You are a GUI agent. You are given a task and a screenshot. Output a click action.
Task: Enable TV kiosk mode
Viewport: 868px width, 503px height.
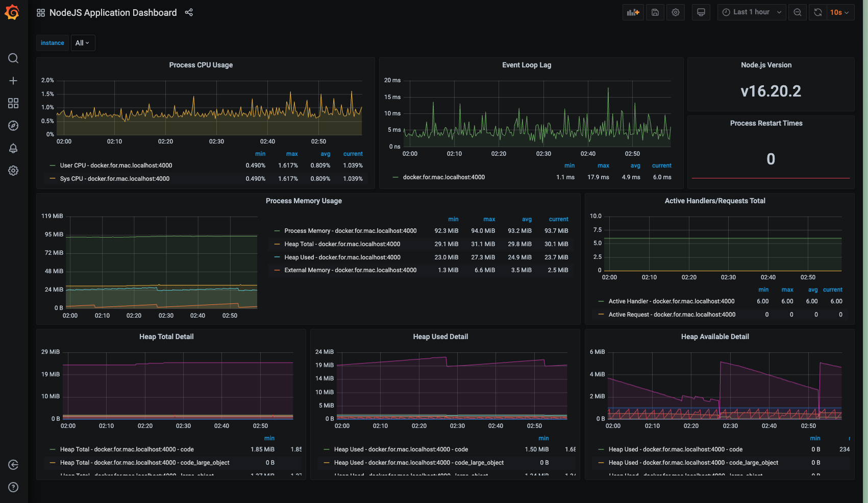click(x=701, y=12)
